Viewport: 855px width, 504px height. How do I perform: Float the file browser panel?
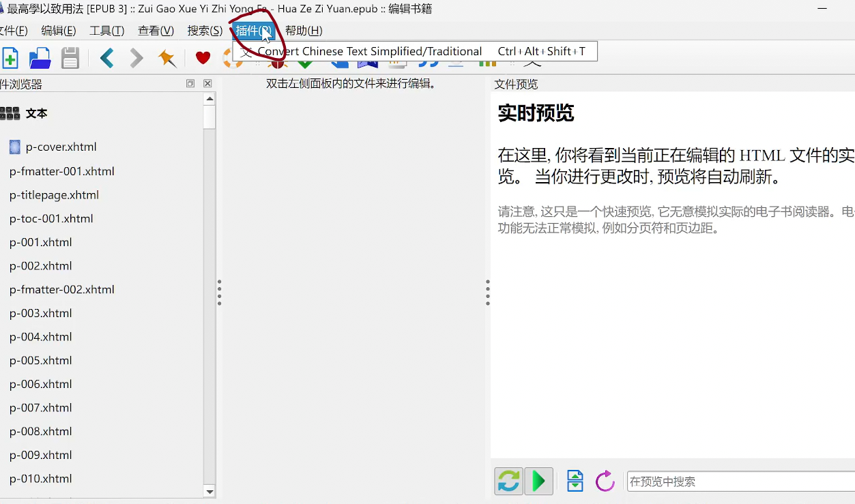[190, 83]
